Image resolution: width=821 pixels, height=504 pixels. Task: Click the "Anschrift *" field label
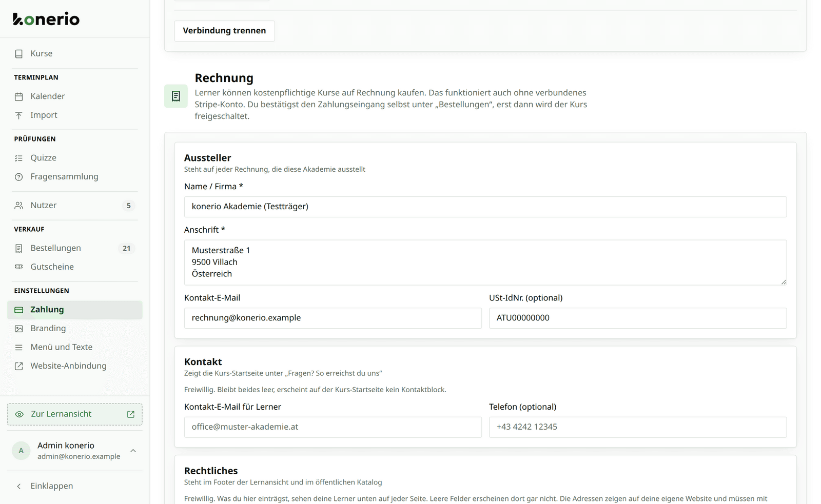click(205, 230)
